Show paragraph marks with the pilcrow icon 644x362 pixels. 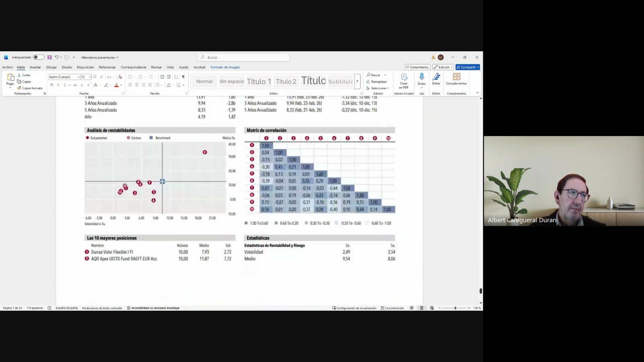[183, 77]
